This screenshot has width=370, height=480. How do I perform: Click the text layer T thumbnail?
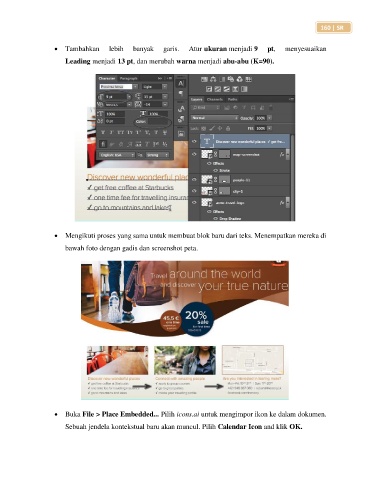(x=207, y=142)
